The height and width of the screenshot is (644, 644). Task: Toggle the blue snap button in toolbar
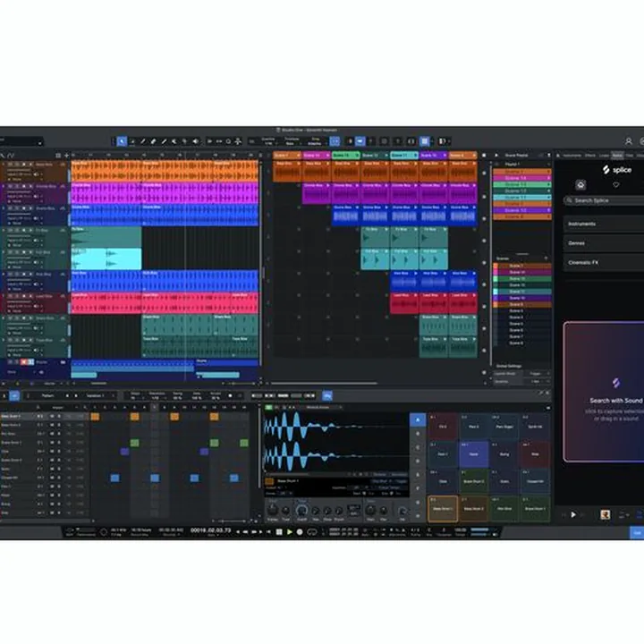335,141
